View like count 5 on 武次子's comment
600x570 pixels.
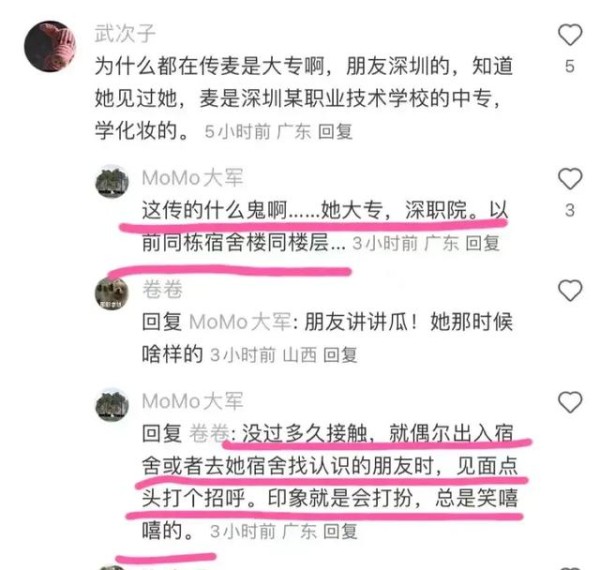pyautogui.click(x=570, y=67)
